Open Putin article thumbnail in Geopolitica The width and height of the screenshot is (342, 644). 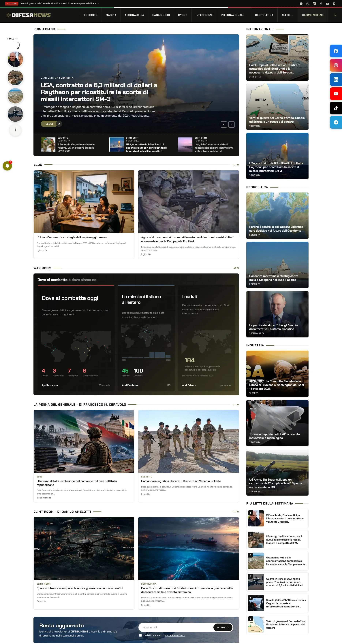tap(277, 314)
